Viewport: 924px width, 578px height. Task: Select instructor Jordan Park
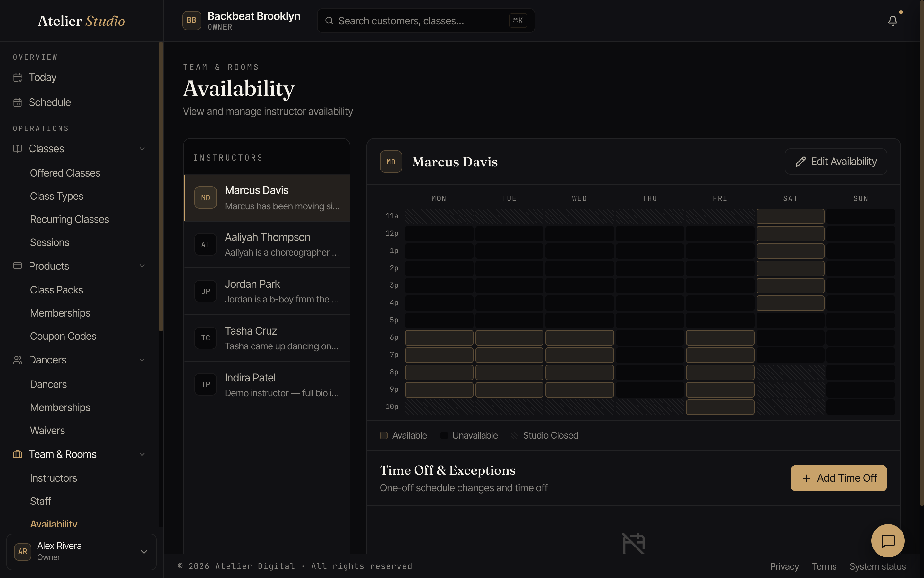click(267, 292)
